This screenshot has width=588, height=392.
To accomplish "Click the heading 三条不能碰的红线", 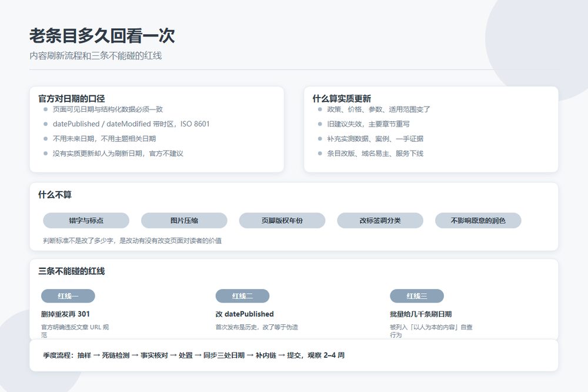I will pyautogui.click(x=72, y=271).
